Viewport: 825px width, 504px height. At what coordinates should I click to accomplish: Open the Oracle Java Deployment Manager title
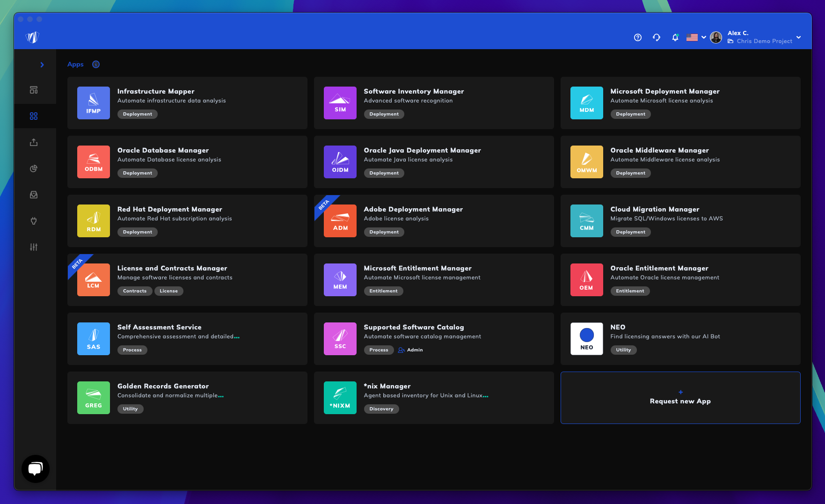tap(423, 150)
